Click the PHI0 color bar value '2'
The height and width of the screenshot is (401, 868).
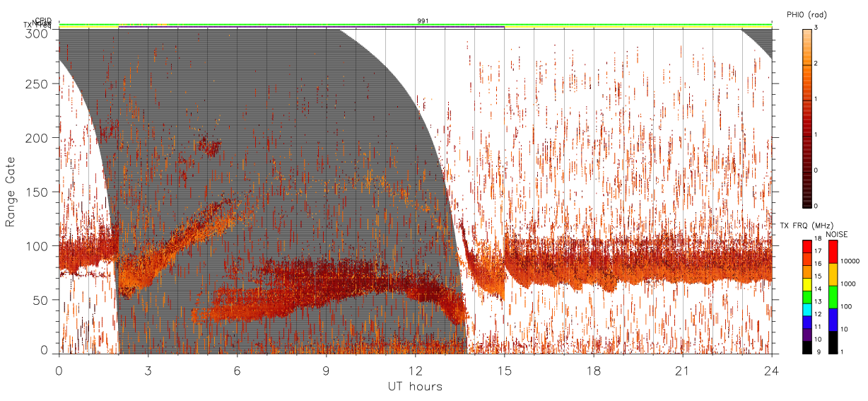[x=817, y=64]
